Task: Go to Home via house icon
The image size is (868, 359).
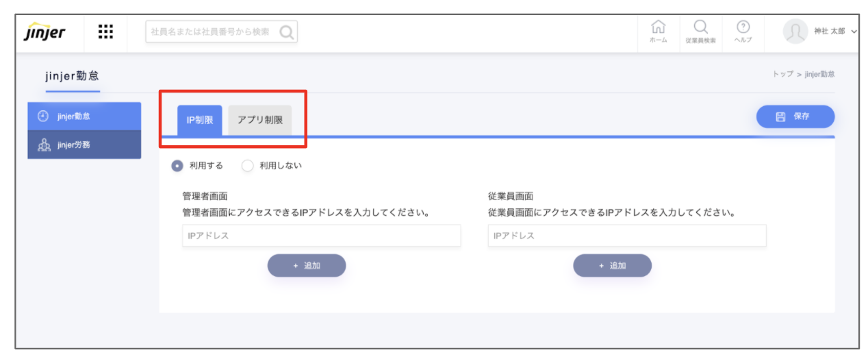Action: point(658,31)
